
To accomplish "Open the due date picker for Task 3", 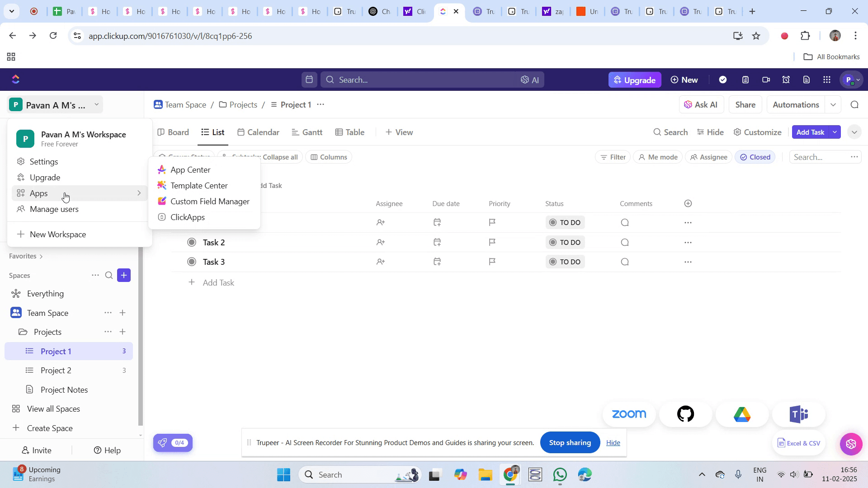I will click(x=437, y=262).
